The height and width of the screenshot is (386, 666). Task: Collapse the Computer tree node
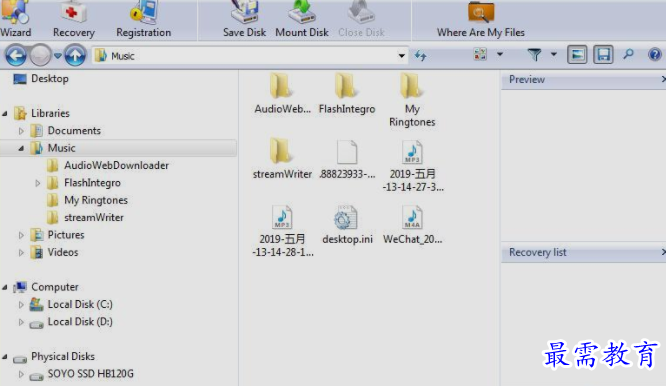point(5,287)
